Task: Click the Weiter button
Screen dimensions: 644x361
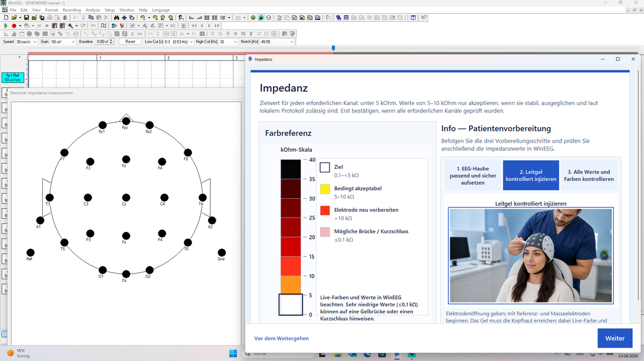Action: [x=615, y=338]
